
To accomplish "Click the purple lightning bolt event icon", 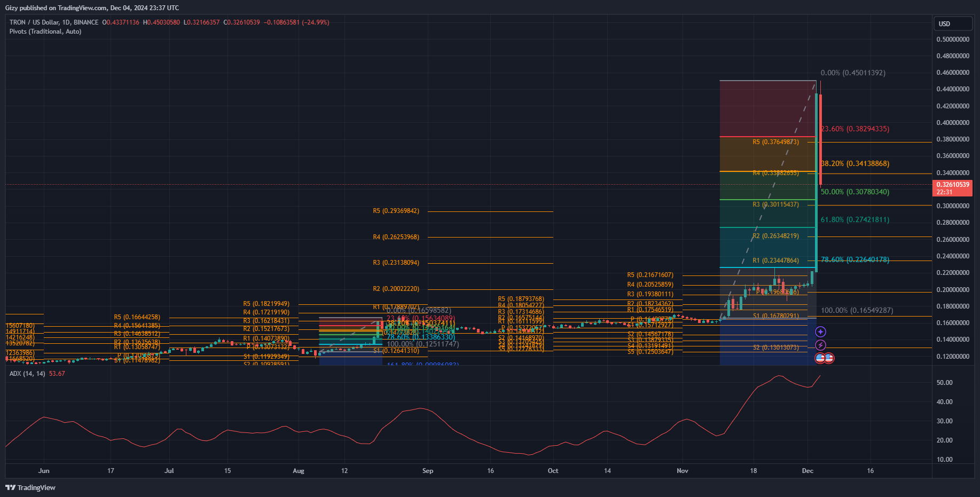I will coord(820,345).
